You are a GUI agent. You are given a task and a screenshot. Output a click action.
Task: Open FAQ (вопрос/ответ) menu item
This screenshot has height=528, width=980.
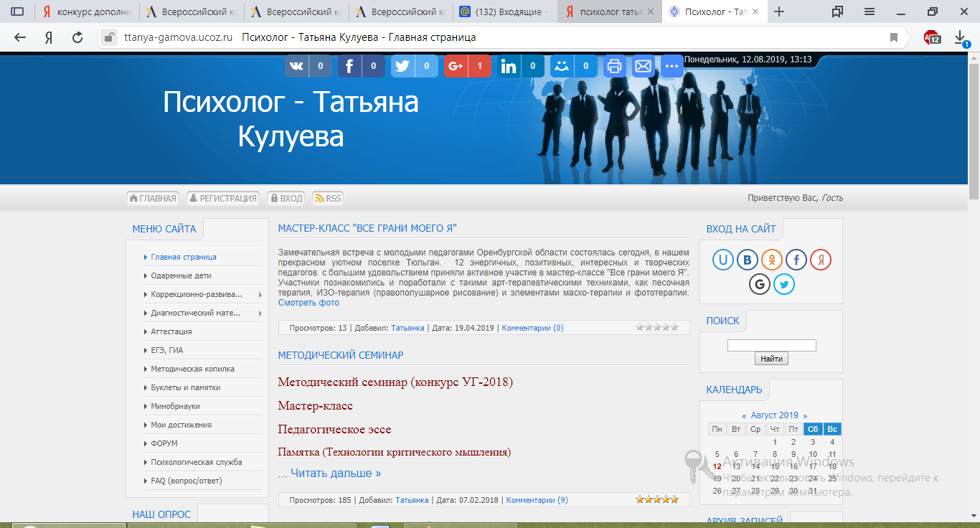point(187,481)
